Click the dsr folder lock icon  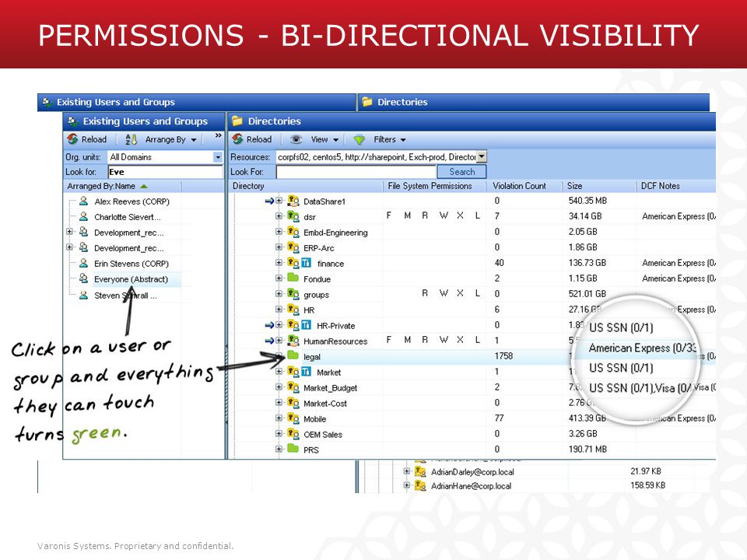[293, 216]
